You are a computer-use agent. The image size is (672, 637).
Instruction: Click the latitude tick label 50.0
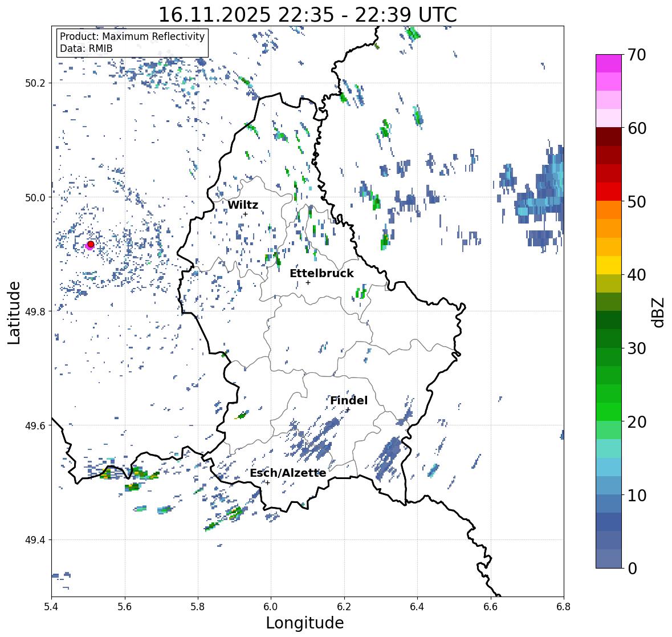[35, 198]
